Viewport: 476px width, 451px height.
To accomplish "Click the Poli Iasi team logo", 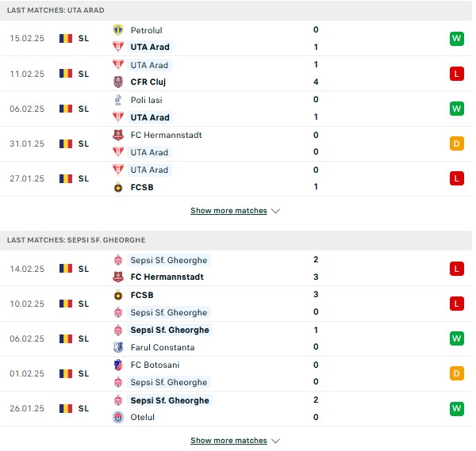I will 118,100.
